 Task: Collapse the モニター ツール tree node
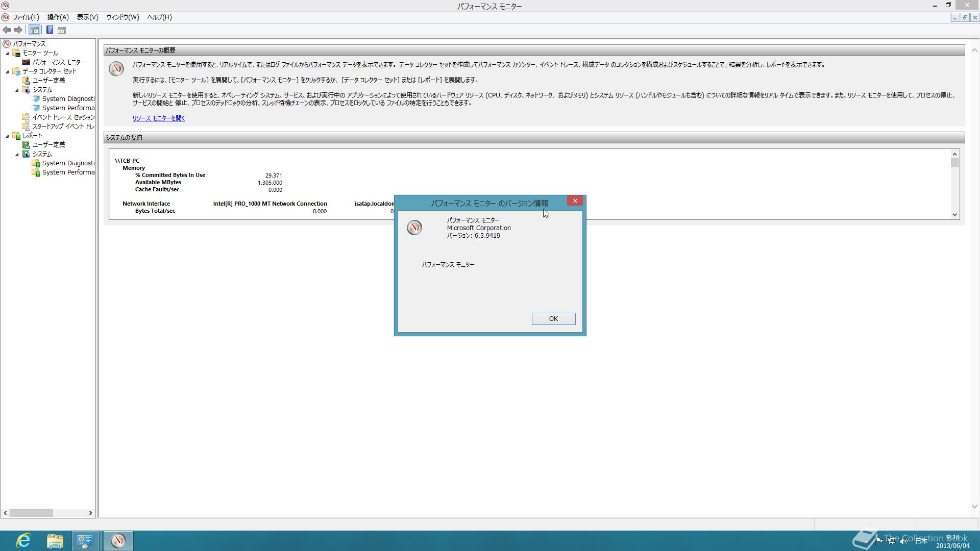point(8,54)
